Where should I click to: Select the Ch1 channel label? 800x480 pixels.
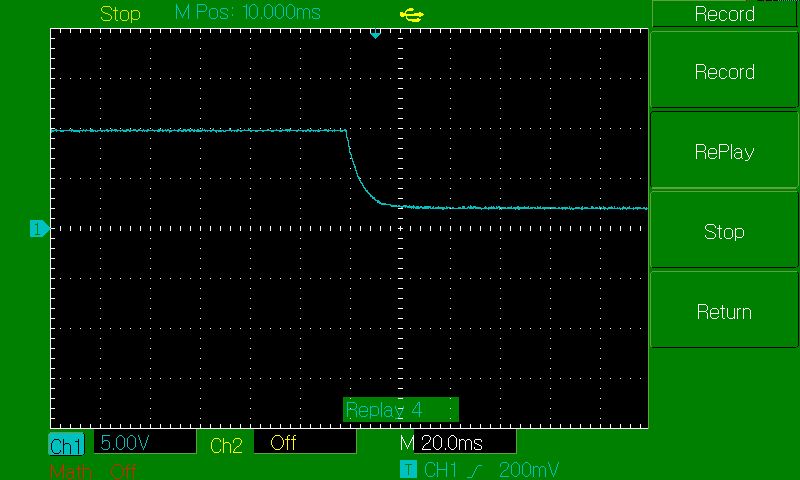point(66,445)
